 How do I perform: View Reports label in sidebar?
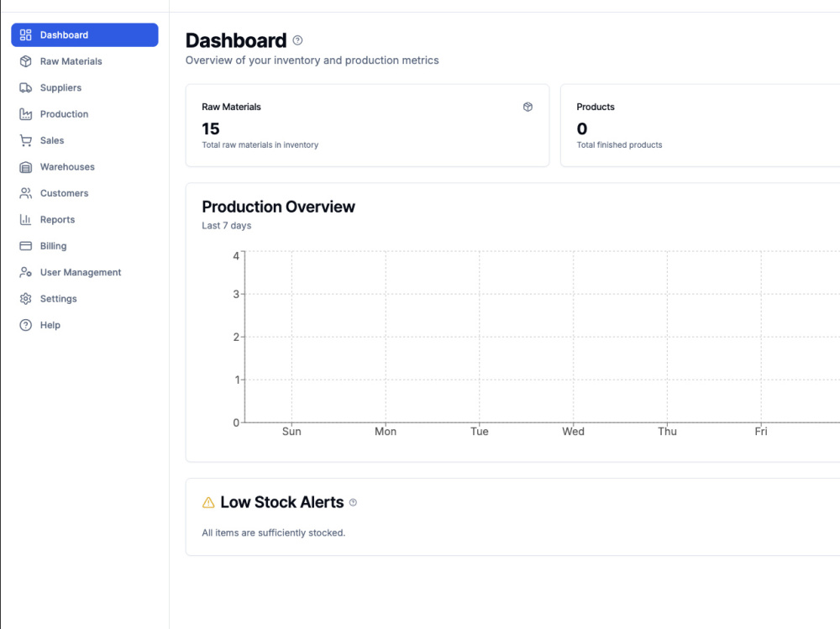pos(57,219)
